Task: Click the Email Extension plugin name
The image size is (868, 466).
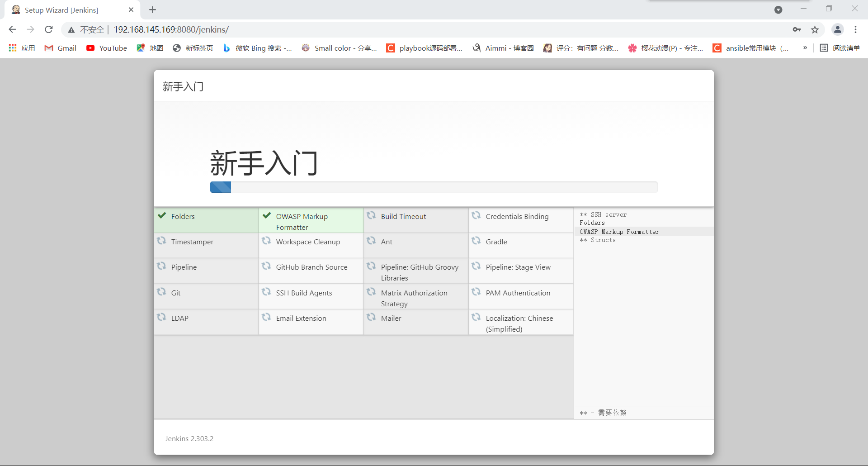Action: coord(301,319)
